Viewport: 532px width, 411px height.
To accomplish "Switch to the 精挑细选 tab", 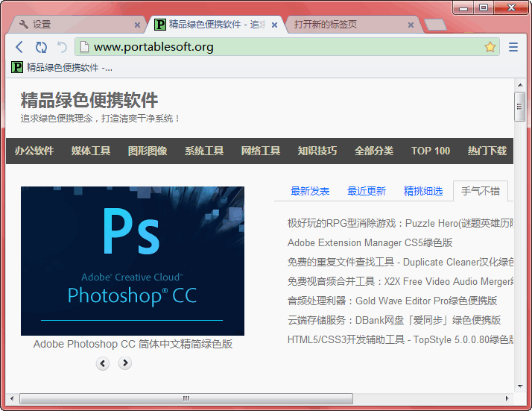I will pyautogui.click(x=423, y=191).
